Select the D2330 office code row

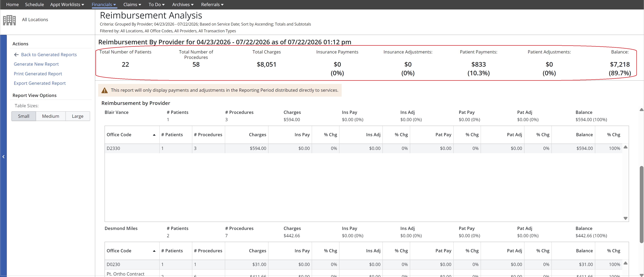pos(363,148)
